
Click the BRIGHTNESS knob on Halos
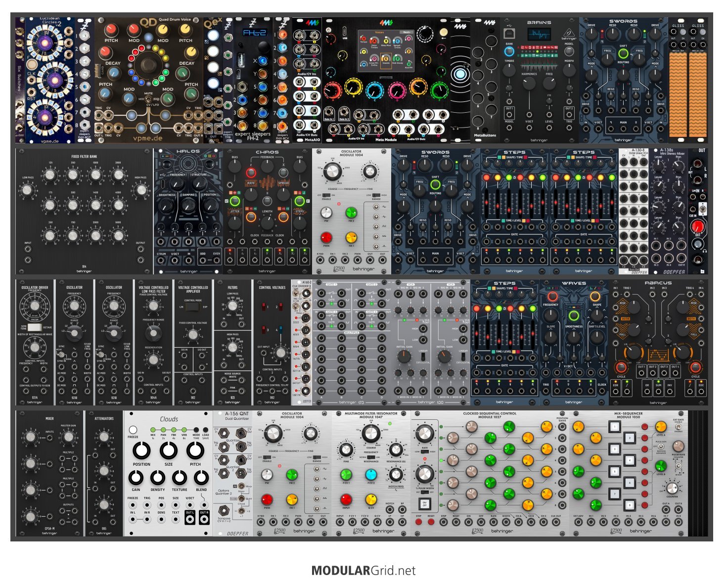(x=167, y=205)
